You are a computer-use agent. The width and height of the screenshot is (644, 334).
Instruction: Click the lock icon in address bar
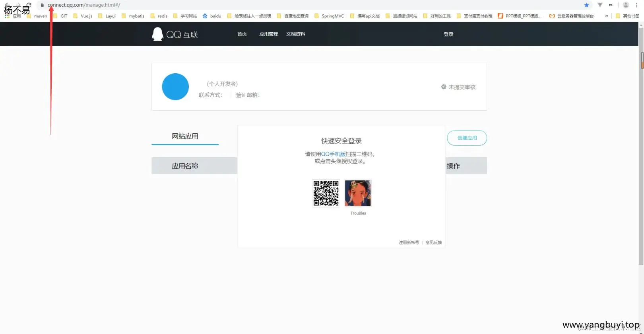tap(42, 5)
